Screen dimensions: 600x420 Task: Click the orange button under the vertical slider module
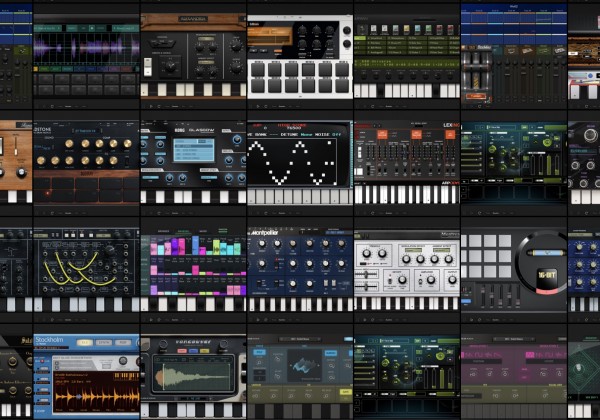(x=476, y=96)
